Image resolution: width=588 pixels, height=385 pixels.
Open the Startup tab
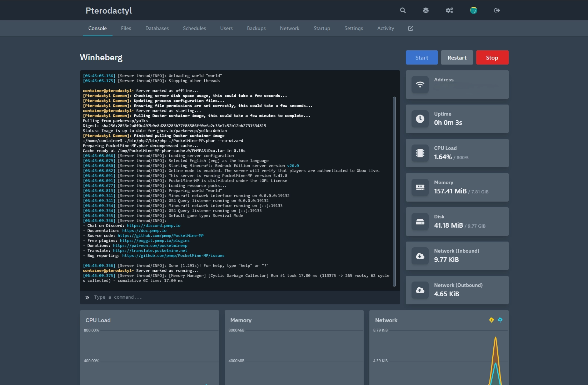point(322,28)
